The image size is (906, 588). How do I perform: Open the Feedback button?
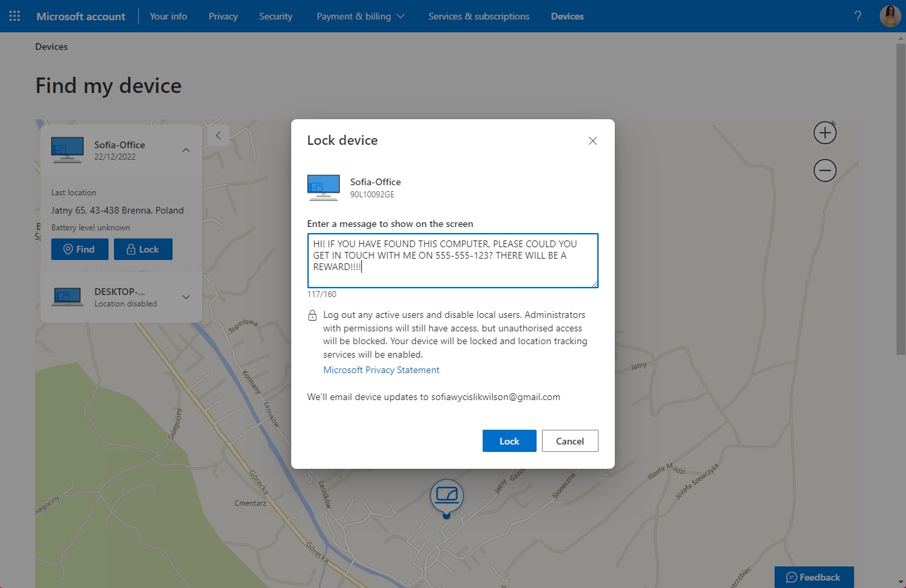[x=814, y=577]
